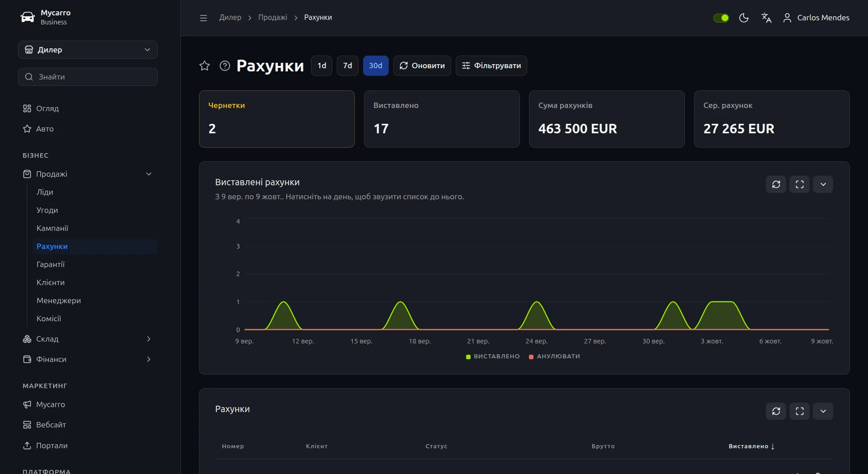868x474 pixels.
Task: Open Менеджери in the sidebar
Action: pyautogui.click(x=59, y=300)
